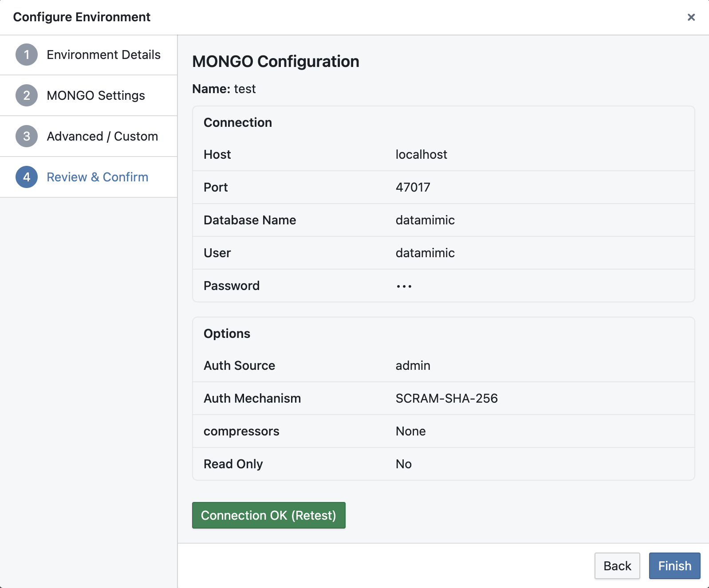Screen dimensions: 709x588
Task: Click the masked Password dots
Action: 404,286
